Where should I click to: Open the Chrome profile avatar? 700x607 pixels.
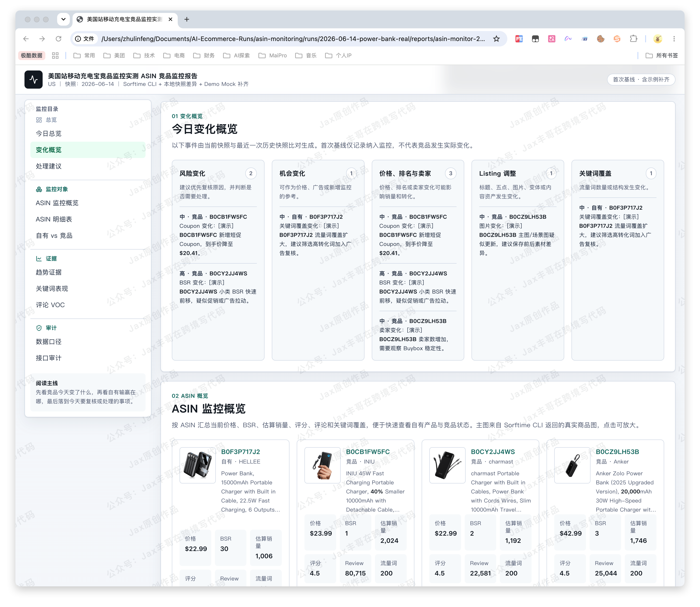pyautogui.click(x=658, y=39)
